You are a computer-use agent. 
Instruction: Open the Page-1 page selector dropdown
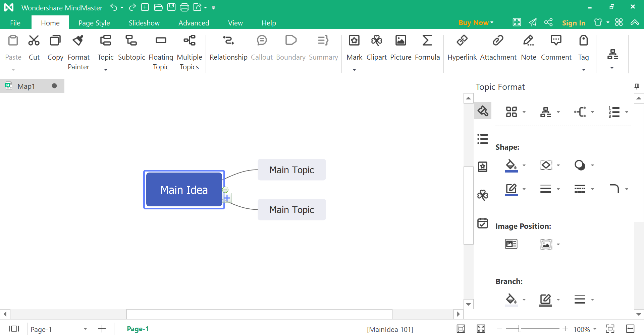[x=85, y=329]
